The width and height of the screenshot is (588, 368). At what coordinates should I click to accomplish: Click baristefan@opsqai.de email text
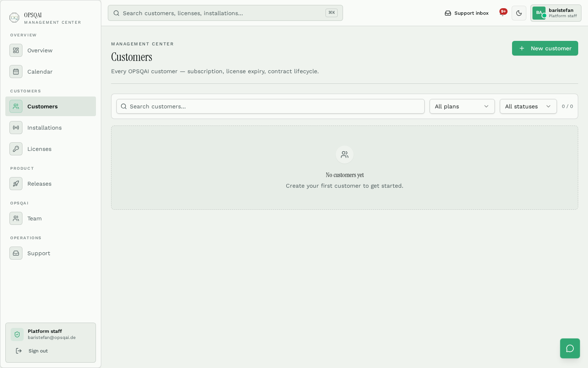tap(51, 338)
